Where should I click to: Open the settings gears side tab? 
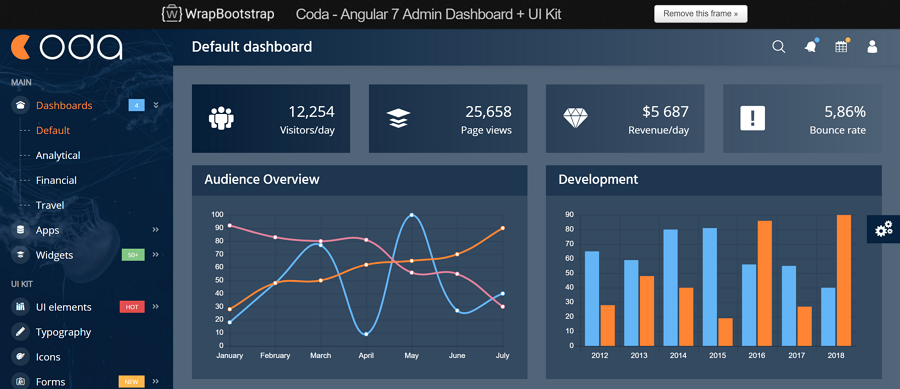click(x=883, y=229)
